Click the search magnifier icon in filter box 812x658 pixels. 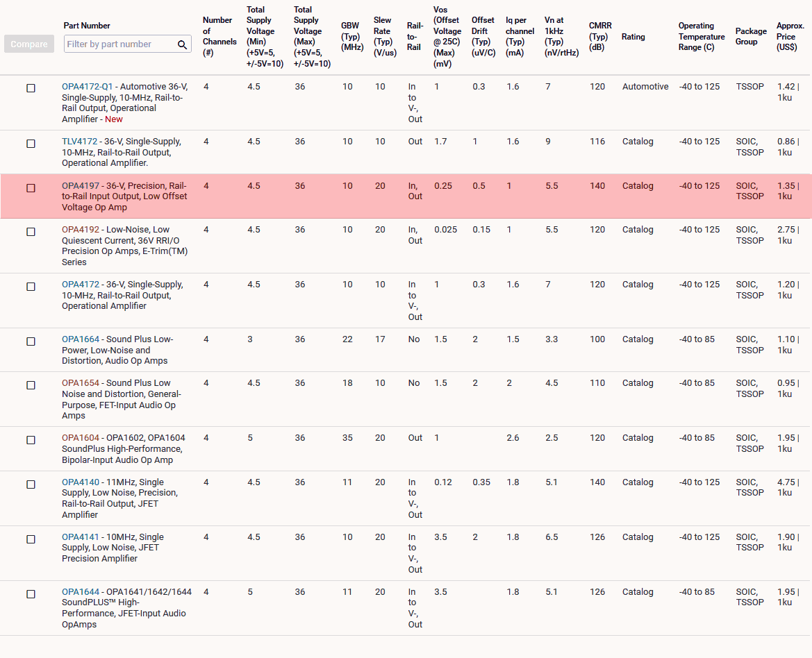(x=182, y=44)
